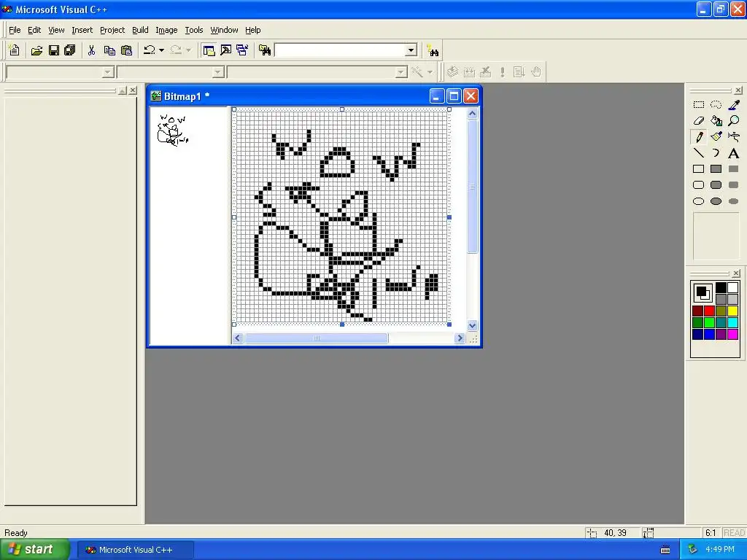Toggle the Workspace window icon

[x=209, y=50]
